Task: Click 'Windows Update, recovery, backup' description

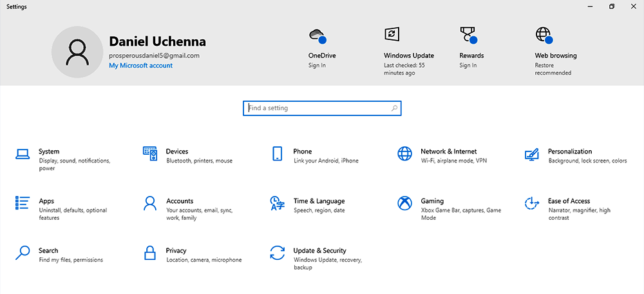Action: point(328,264)
